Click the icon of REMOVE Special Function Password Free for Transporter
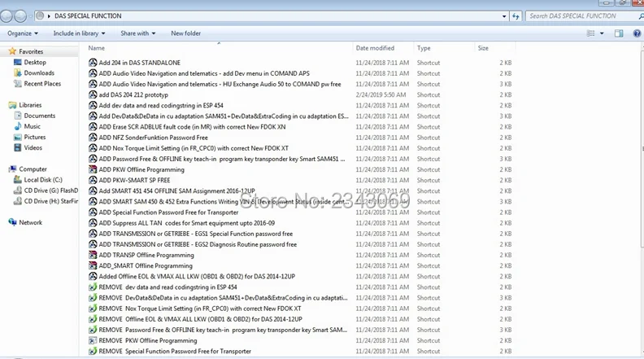The height and width of the screenshot is (359, 644). click(93, 351)
